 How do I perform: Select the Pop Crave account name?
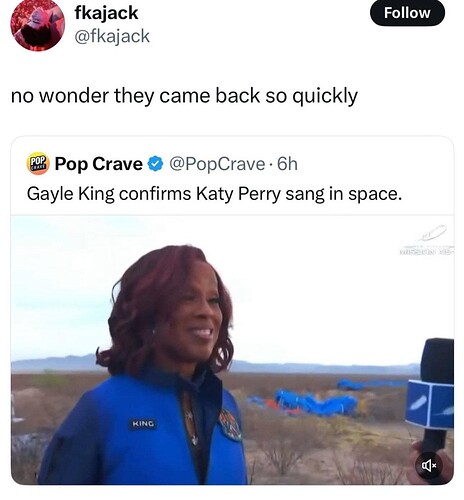click(98, 164)
